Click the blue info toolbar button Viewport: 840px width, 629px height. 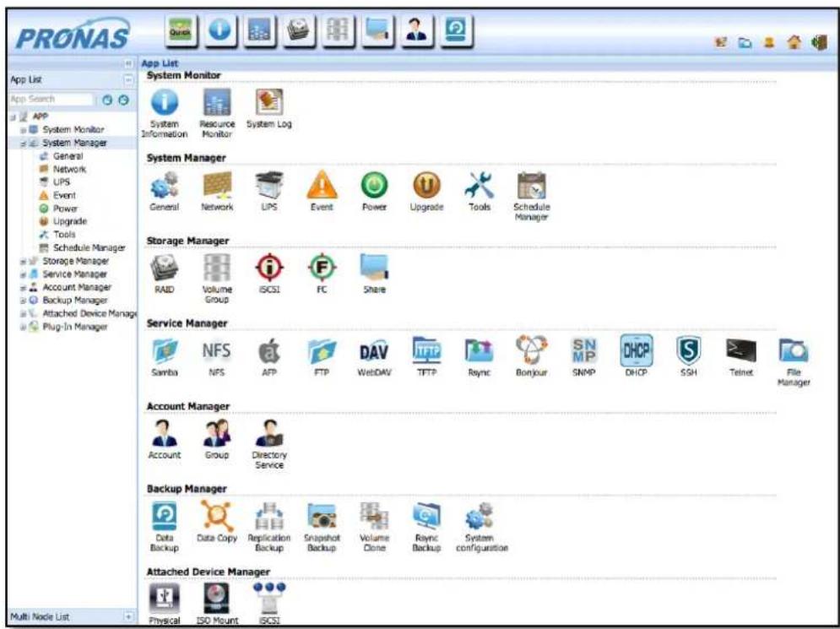pyautogui.click(x=220, y=31)
